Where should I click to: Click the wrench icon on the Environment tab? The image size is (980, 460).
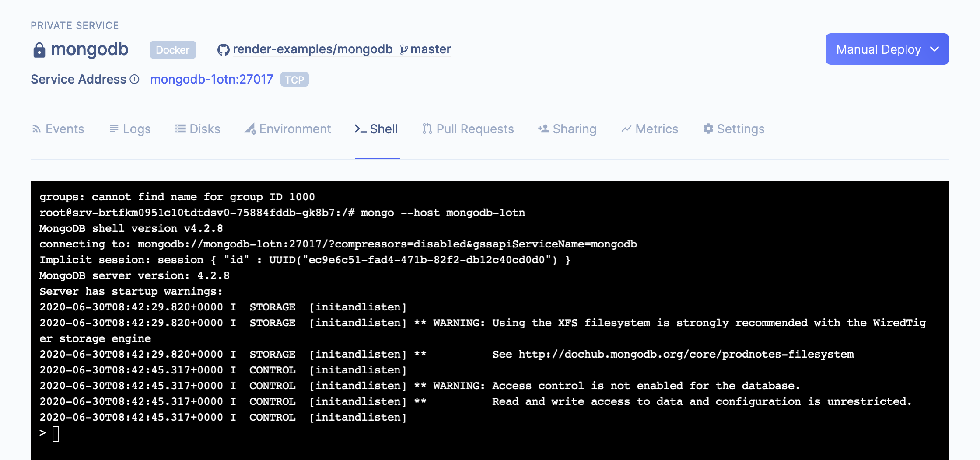point(251,129)
